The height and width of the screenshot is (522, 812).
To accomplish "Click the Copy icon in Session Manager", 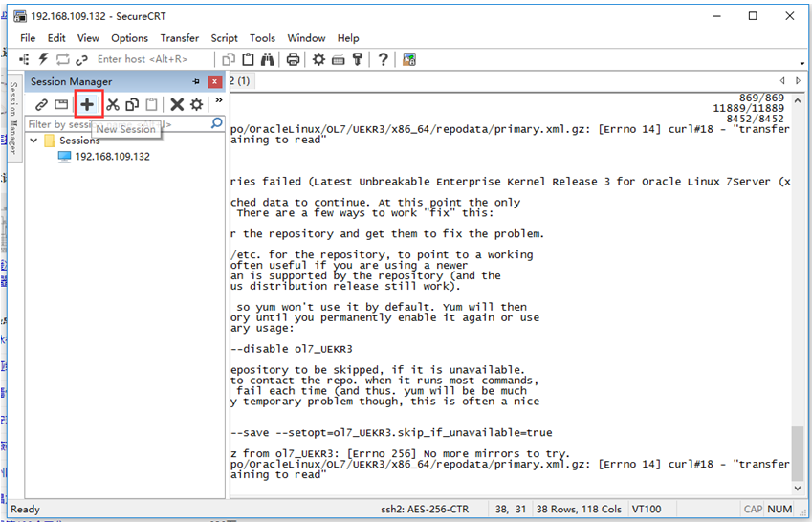I will [x=132, y=104].
